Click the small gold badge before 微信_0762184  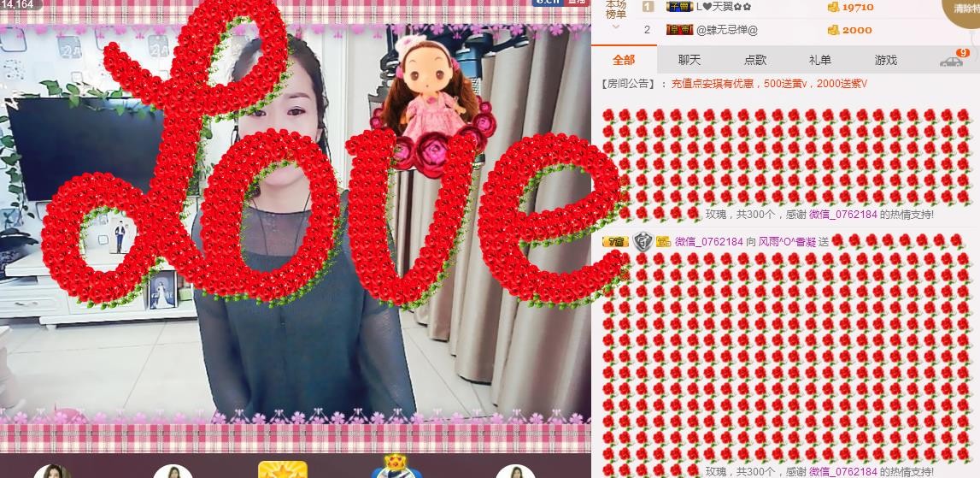[663, 241]
